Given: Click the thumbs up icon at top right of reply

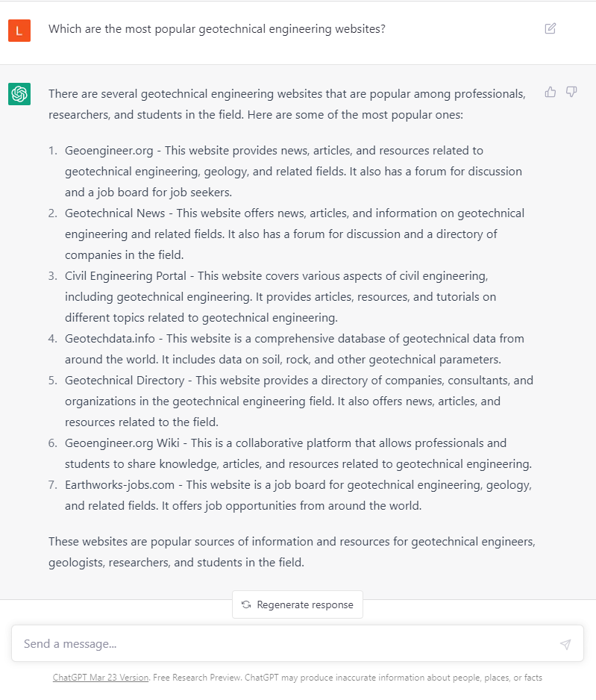Looking at the screenshot, I should [550, 91].
